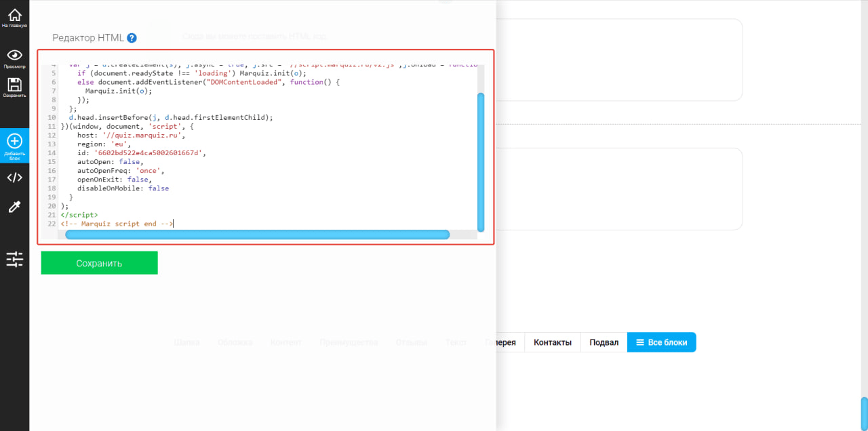Go to the main page via На главную icon
The height and width of the screenshot is (431, 868).
[x=14, y=18]
